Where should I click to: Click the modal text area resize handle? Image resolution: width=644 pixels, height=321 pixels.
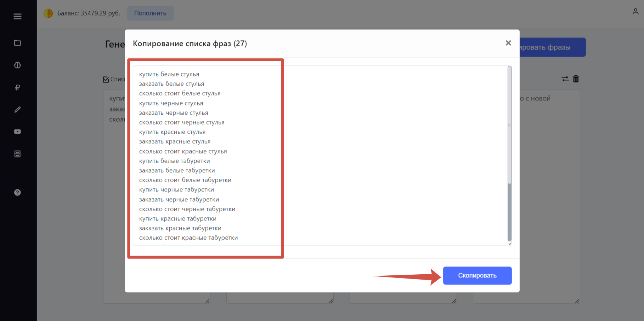[510, 243]
